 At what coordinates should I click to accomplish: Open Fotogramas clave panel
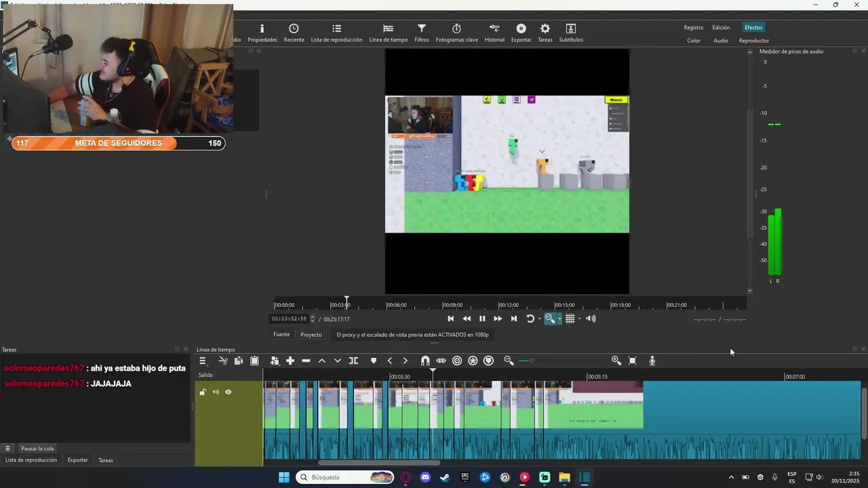(x=456, y=33)
